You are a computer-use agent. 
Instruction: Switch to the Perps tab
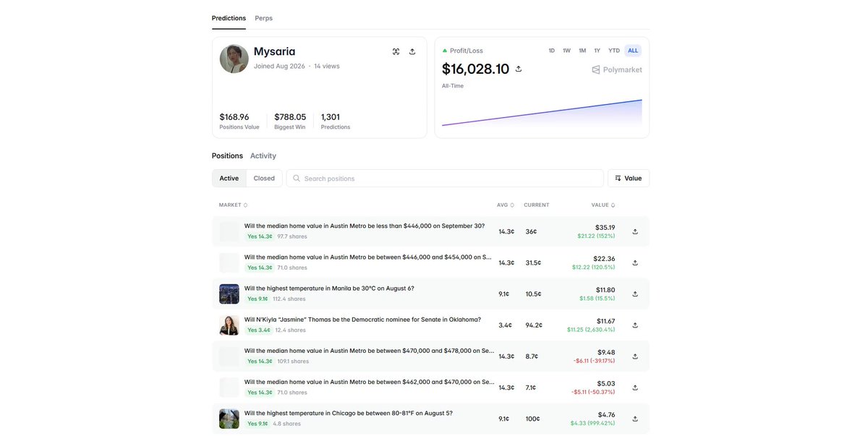[264, 18]
